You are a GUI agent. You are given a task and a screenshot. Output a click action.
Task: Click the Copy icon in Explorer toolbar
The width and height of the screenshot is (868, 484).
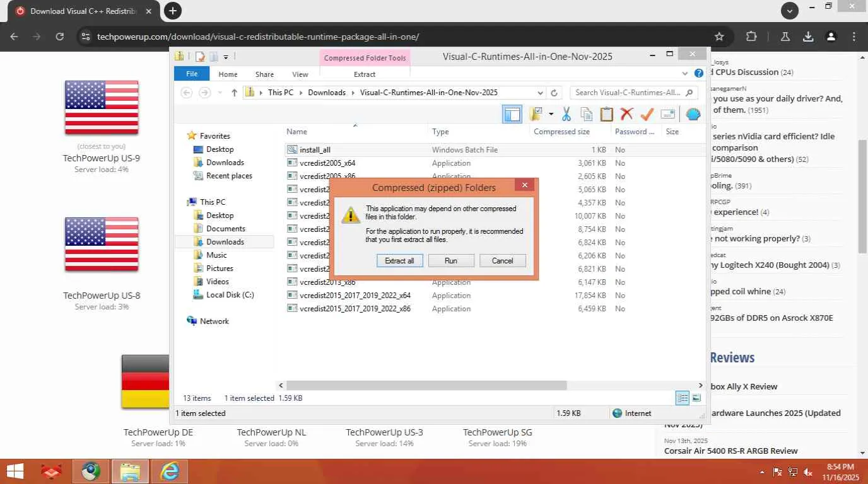click(x=587, y=114)
